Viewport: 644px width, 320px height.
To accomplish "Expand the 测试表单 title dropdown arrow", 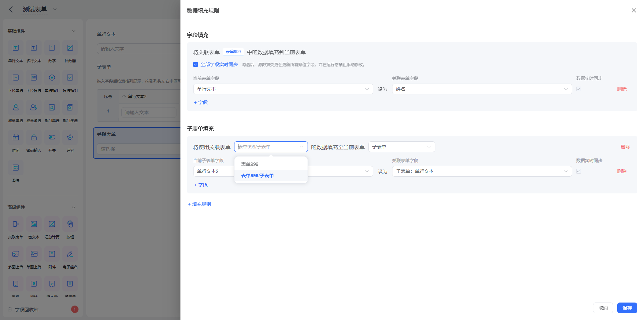I will 55,9.
